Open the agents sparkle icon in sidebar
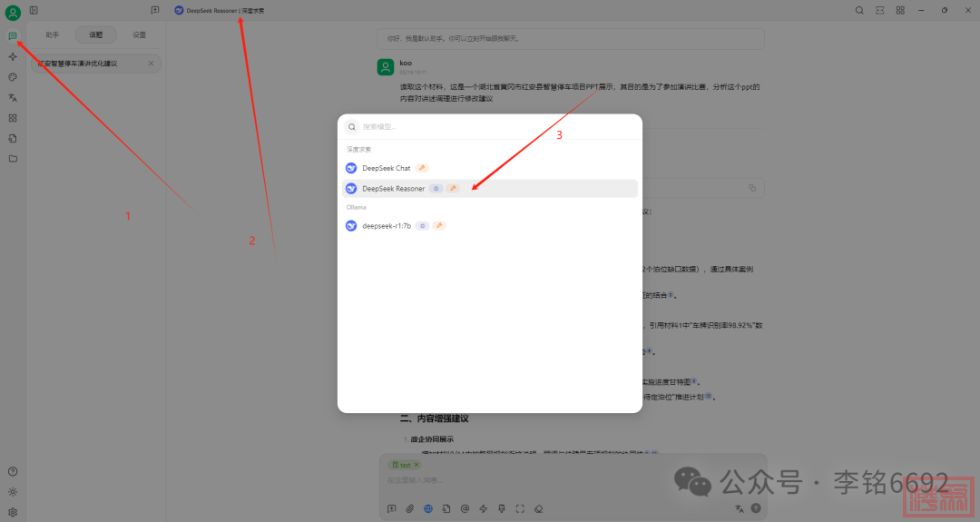The image size is (980, 522). pyautogui.click(x=13, y=56)
